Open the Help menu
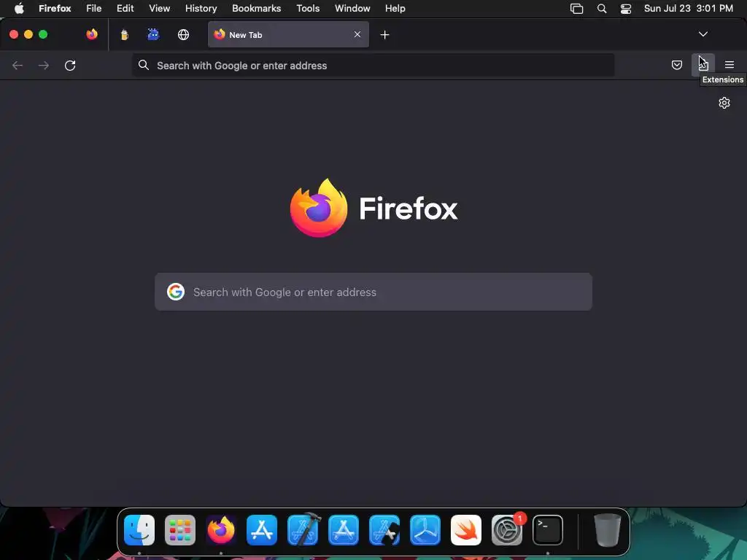 (395, 9)
